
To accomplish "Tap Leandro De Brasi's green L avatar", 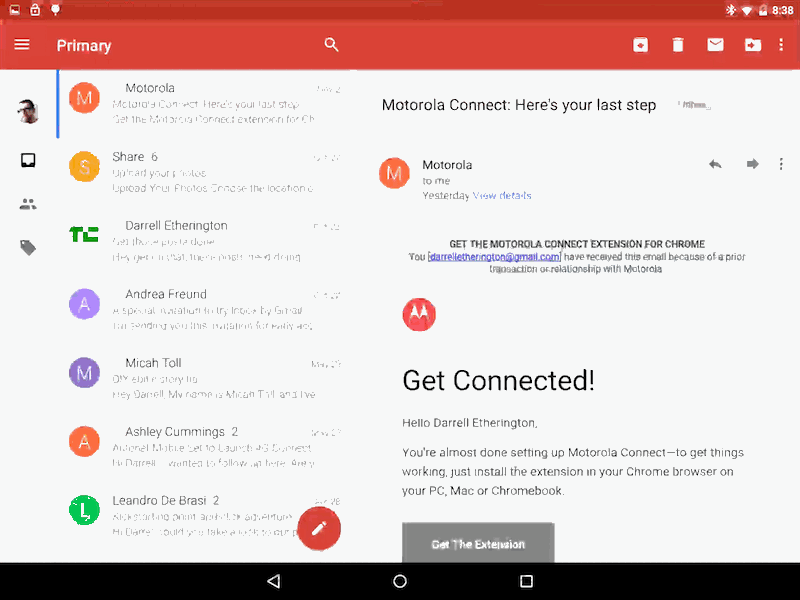I will coord(84,510).
